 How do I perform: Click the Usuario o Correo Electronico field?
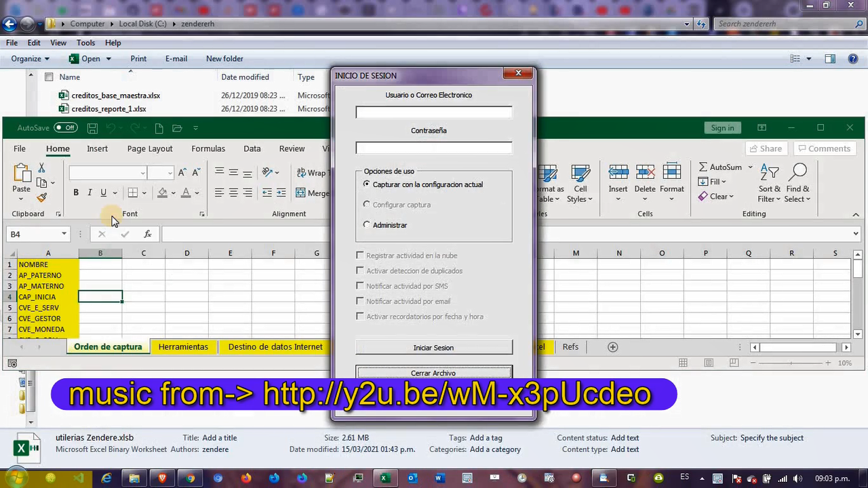(x=433, y=113)
